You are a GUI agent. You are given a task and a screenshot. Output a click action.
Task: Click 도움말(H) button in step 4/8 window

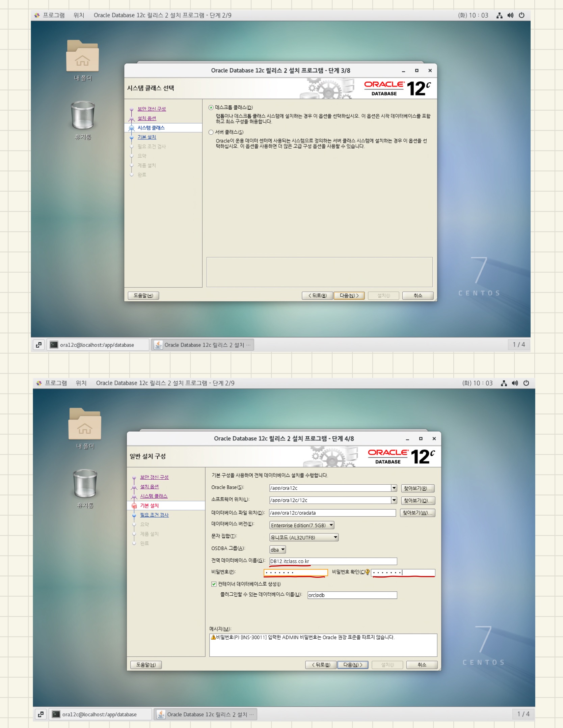[x=146, y=665]
